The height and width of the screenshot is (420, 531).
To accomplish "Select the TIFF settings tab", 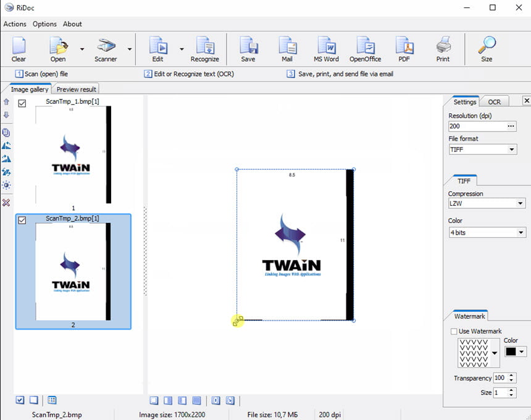I will [464, 181].
